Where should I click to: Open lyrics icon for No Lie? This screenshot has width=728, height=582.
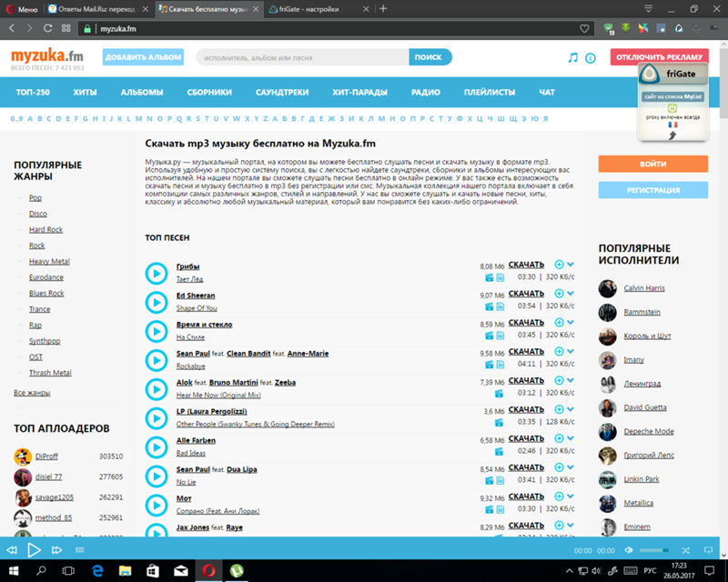(x=500, y=480)
